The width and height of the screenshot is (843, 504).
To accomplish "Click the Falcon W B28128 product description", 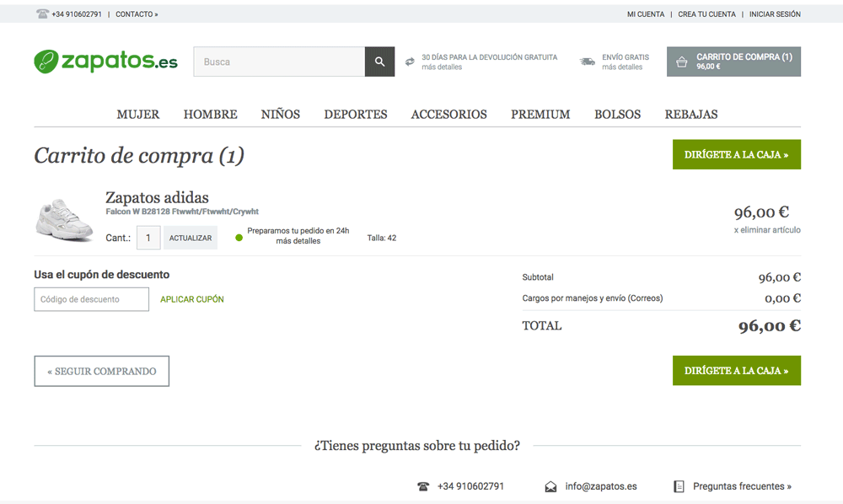I will tap(182, 212).
